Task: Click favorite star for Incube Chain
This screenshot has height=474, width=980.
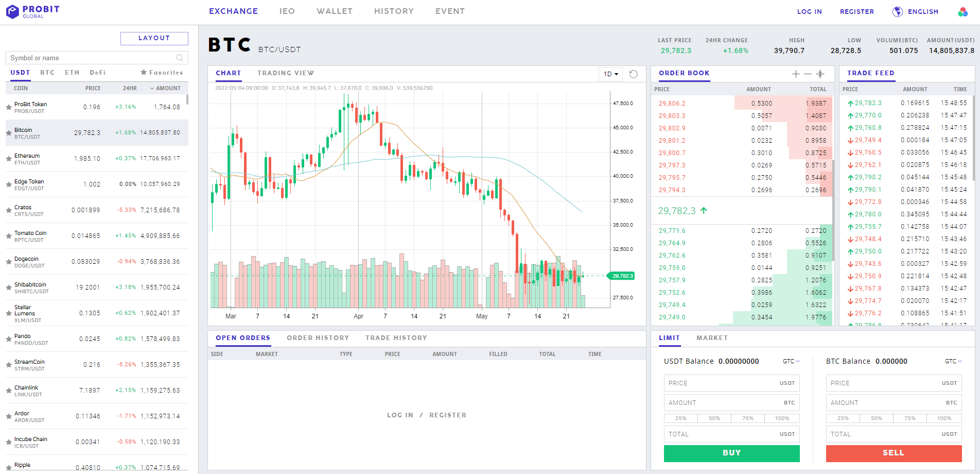Action: click(9, 442)
